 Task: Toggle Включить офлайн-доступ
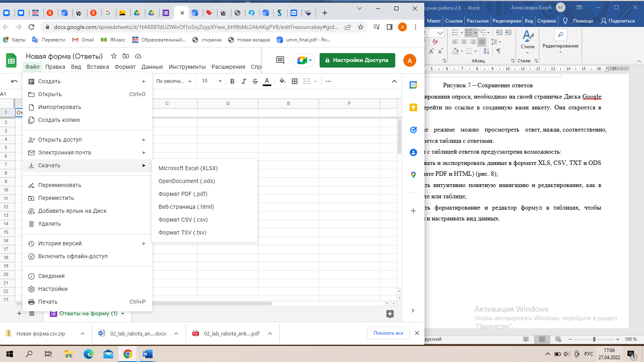[87, 256]
